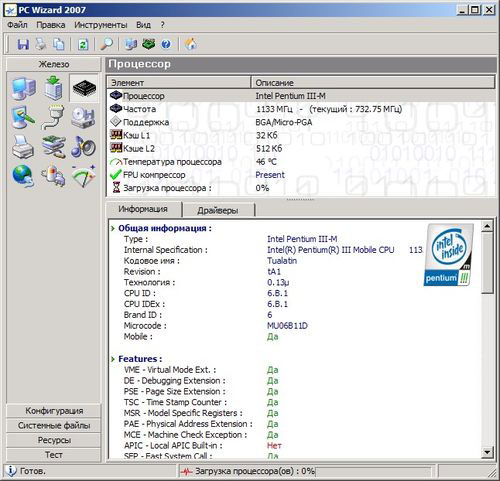Click the Tualatin code name value
Image resolution: width=500 pixels, height=481 pixels.
282,261
